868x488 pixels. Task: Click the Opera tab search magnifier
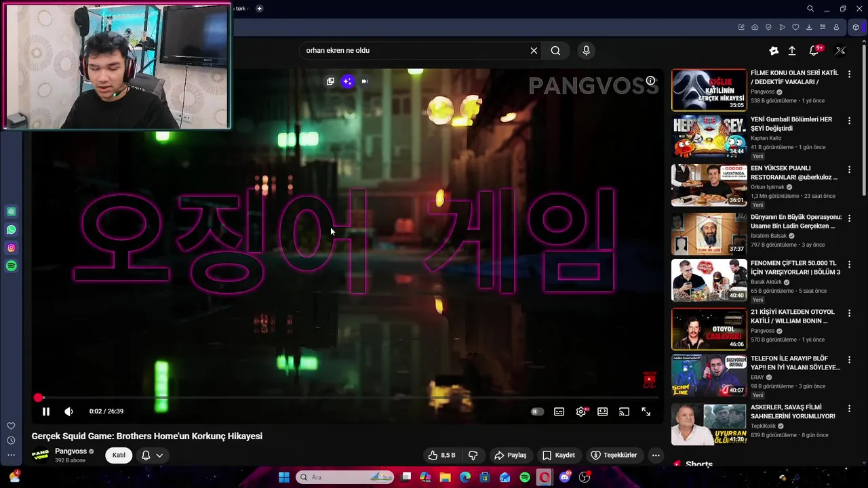coord(810,9)
